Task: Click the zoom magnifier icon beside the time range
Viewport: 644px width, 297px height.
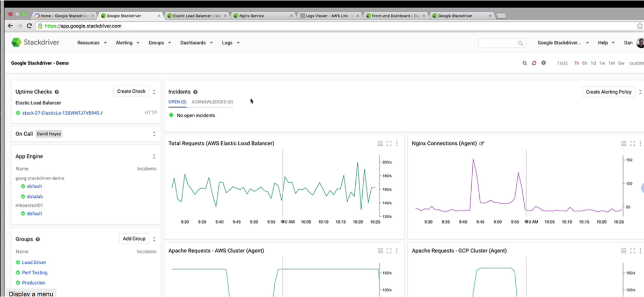Action: click(525, 63)
